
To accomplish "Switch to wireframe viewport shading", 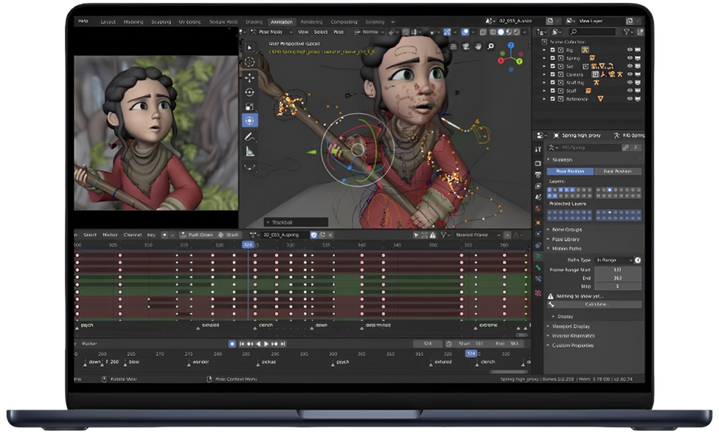I will tap(493, 32).
